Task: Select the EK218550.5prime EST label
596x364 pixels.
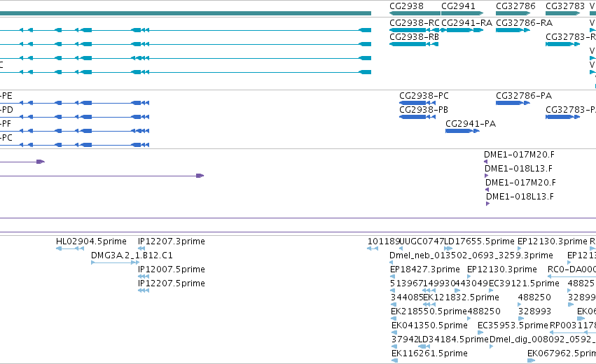Action: [x=429, y=311]
